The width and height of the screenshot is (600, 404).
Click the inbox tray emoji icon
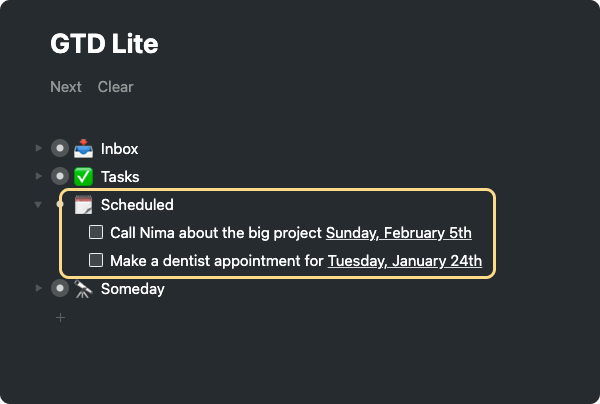84,149
